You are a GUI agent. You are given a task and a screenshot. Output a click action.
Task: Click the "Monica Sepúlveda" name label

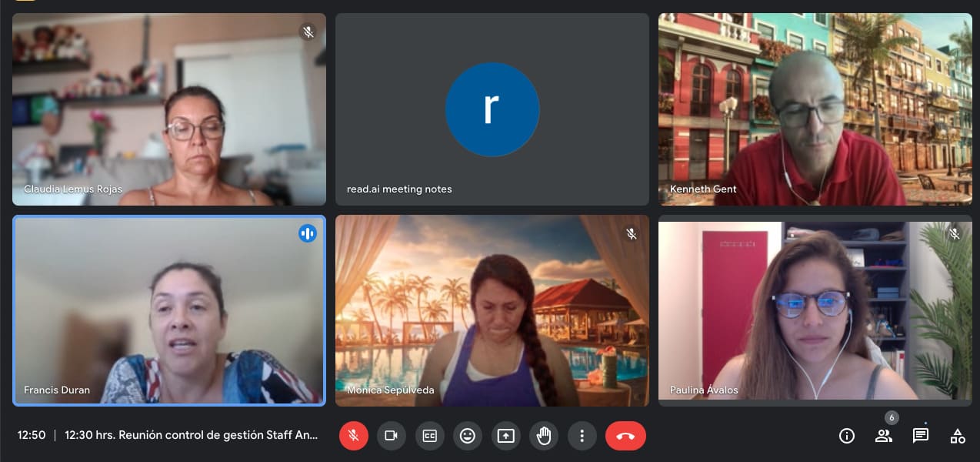tap(390, 390)
